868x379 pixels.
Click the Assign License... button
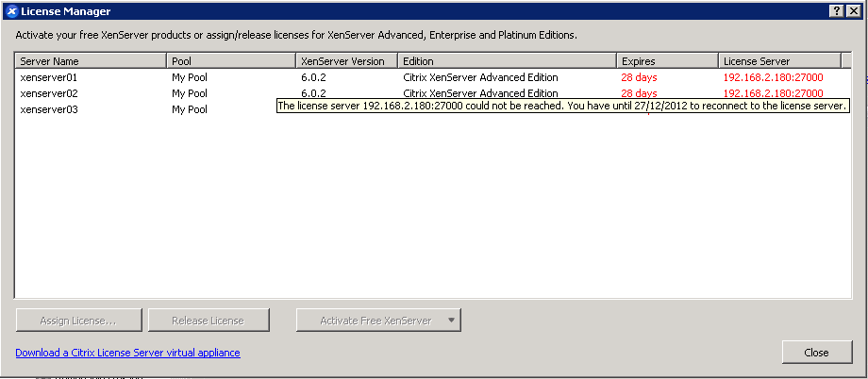click(78, 321)
